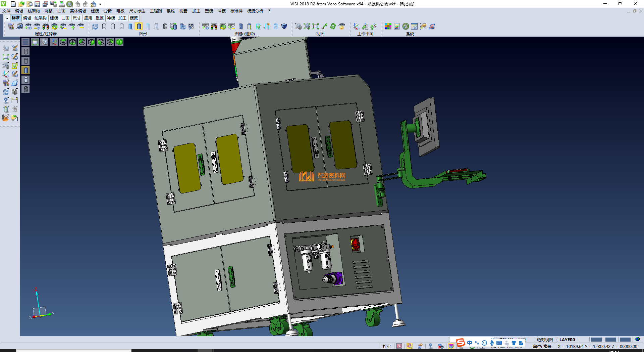Click the smiley eye view icon

(342, 27)
